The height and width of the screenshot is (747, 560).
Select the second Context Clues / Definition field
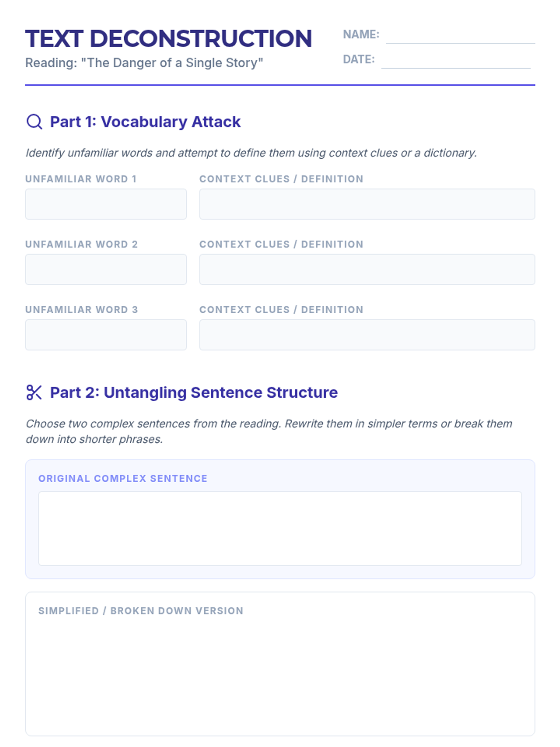click(x=367, y=269)
